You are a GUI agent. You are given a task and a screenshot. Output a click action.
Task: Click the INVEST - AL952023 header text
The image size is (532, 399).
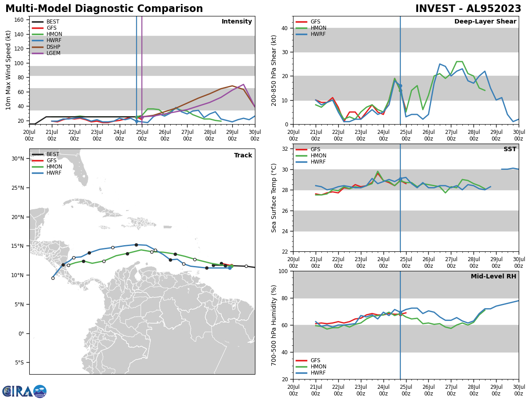(468, 9)
